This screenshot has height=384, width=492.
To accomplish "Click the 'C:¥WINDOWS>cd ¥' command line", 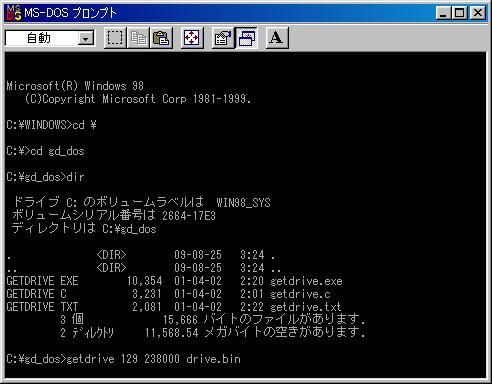I will 51,125.
